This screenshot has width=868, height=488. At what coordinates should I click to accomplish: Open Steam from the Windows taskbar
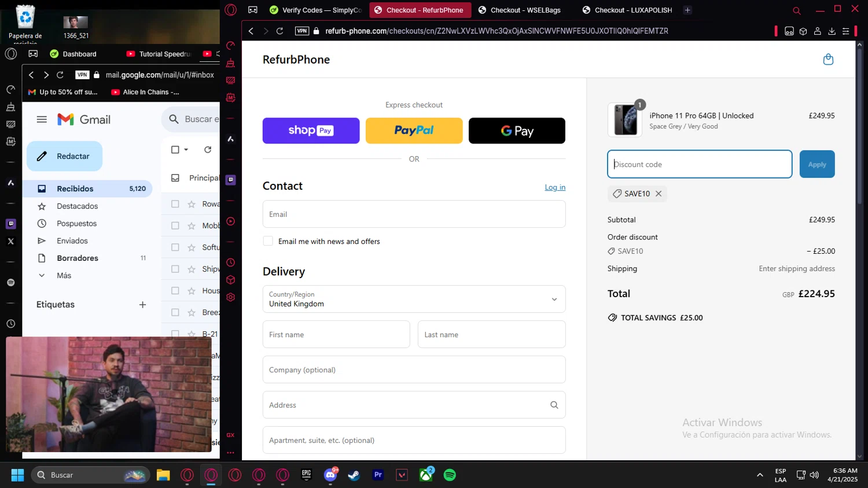click(354, 475)
